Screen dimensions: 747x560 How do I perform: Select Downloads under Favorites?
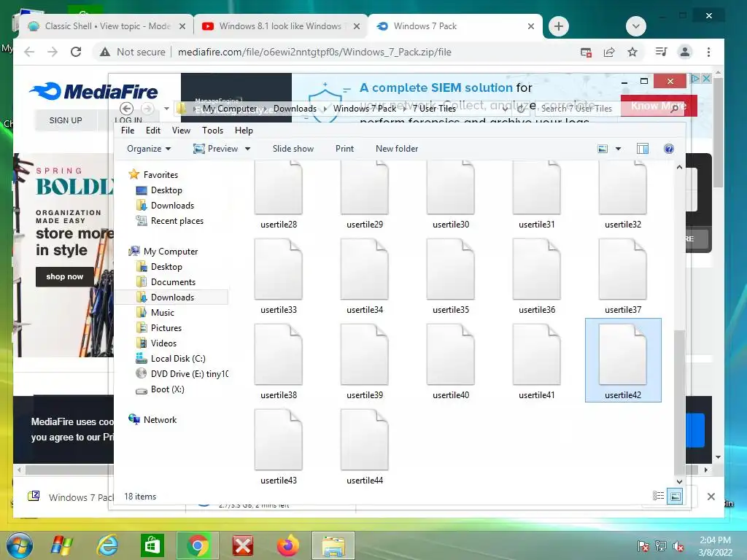(x=172, y=206)
